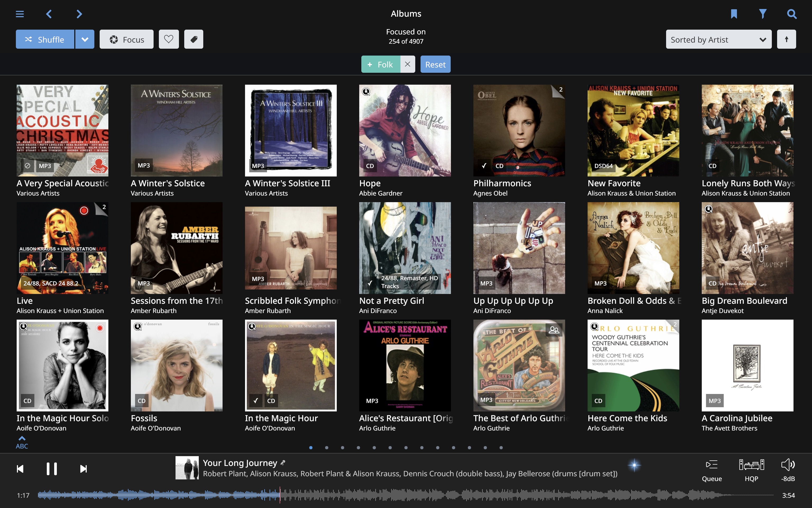Reverse sort order with up arrow button
Image resolution: width=812 pixels, height=508 pixels.
coord(787,39)
